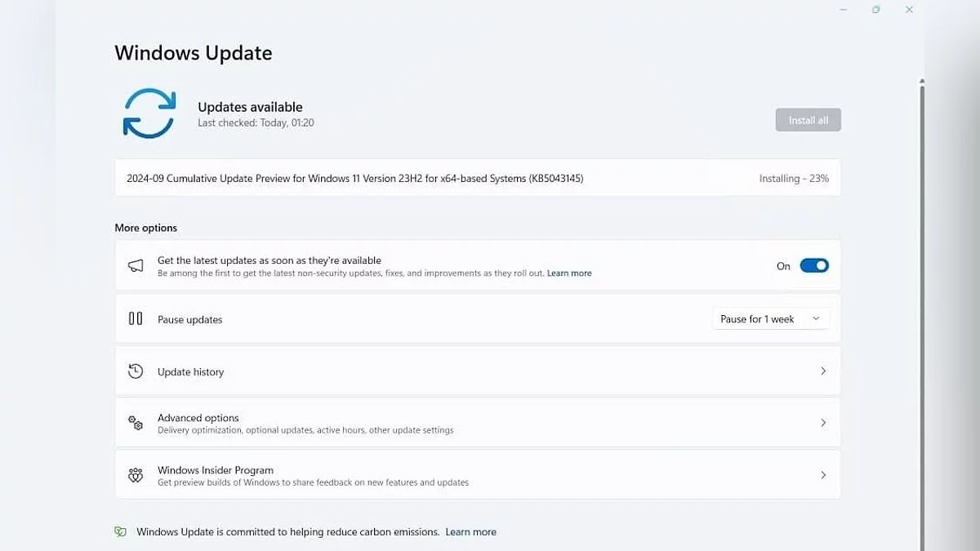Open the Windows Insider Program chevron

click(822, 475)
